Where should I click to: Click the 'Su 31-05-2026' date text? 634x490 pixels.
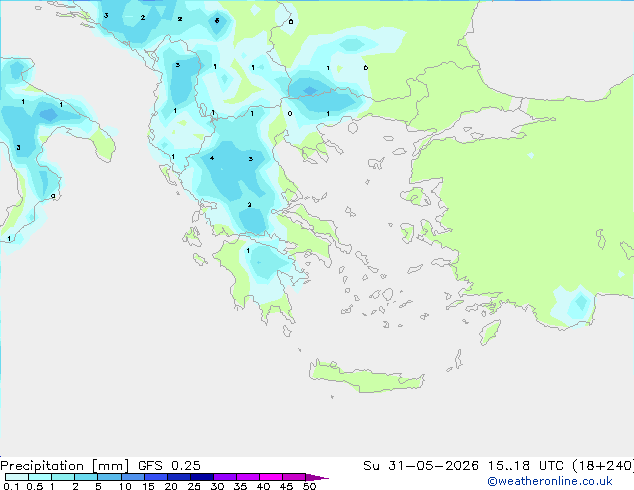tap(421, 466)
